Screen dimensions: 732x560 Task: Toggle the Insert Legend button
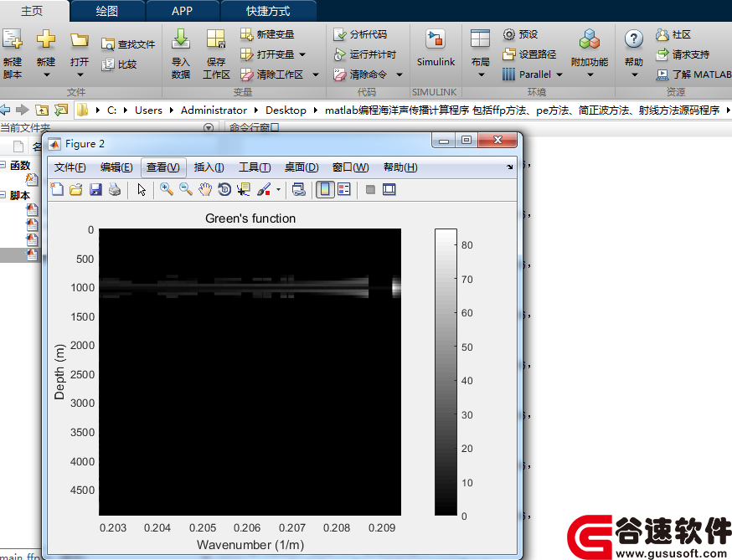click(344, 189)
